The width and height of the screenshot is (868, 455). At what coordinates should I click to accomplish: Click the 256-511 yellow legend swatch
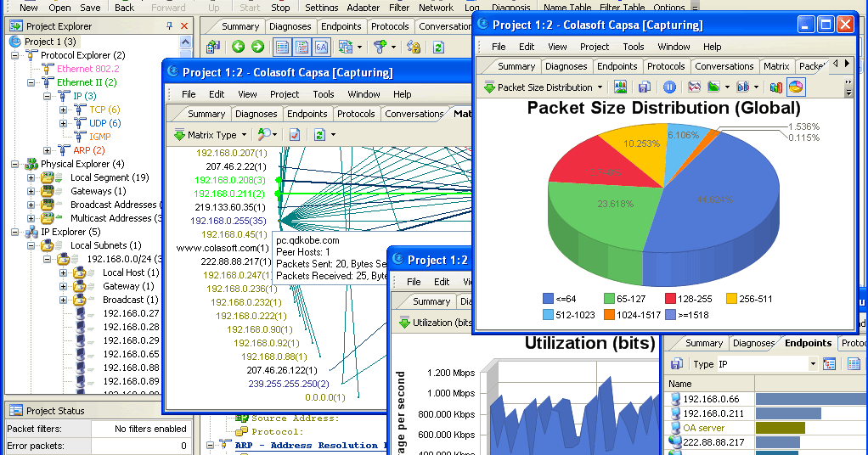[731, 299]
